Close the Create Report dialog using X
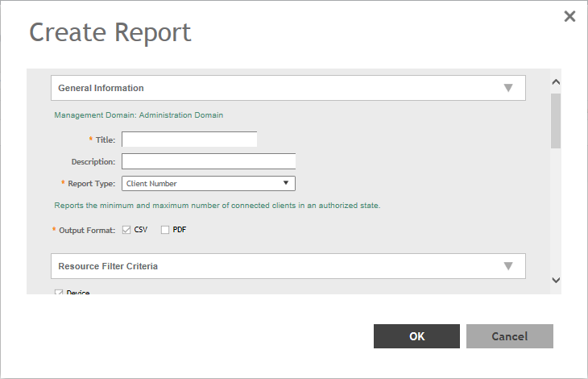588x379 pixels. (569, 16)
